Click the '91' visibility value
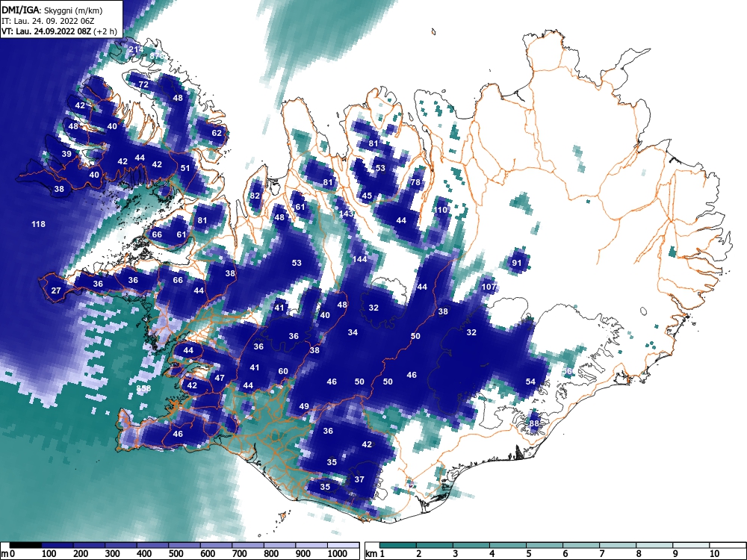Image resolution: width=747 pixels, height=560 pixels. click(517, 263)
